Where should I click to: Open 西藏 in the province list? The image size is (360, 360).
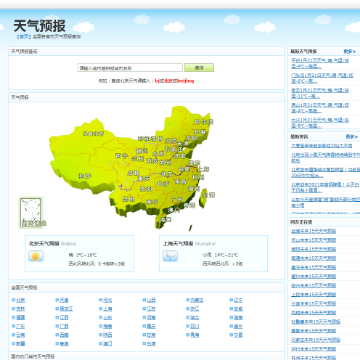(x=64, y=335)
